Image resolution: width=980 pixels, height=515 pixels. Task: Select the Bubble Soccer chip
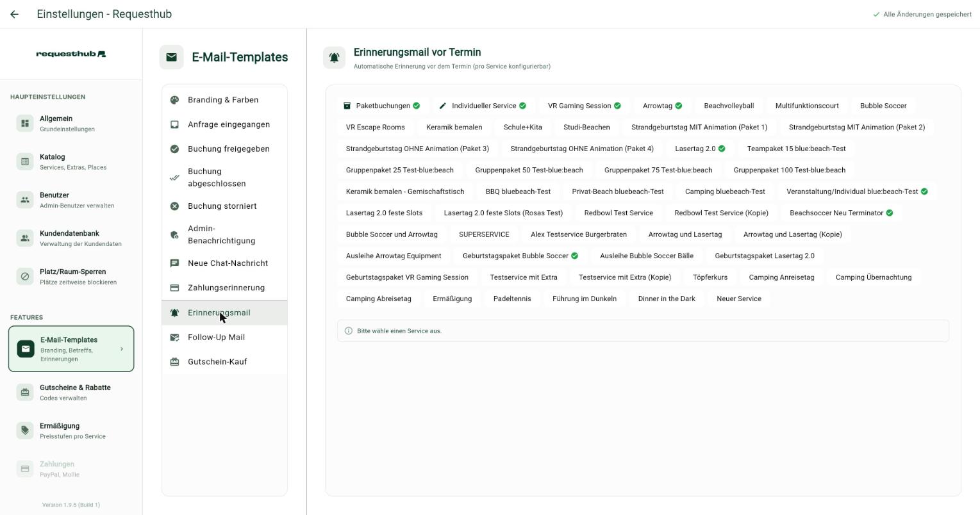click(883, 106)
